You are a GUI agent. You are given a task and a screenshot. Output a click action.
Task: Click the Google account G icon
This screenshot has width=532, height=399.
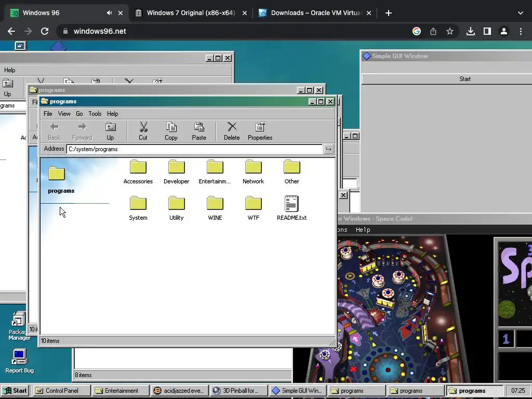tap(417, 31)
